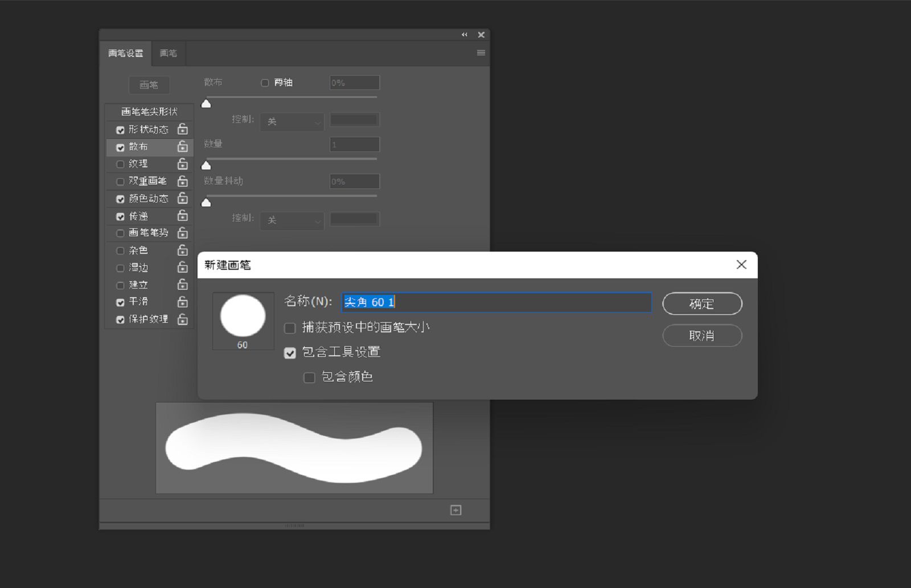Enable the 建立 checkbox
This screenshot has width=911, height=588.
click(x=120, y=285)
